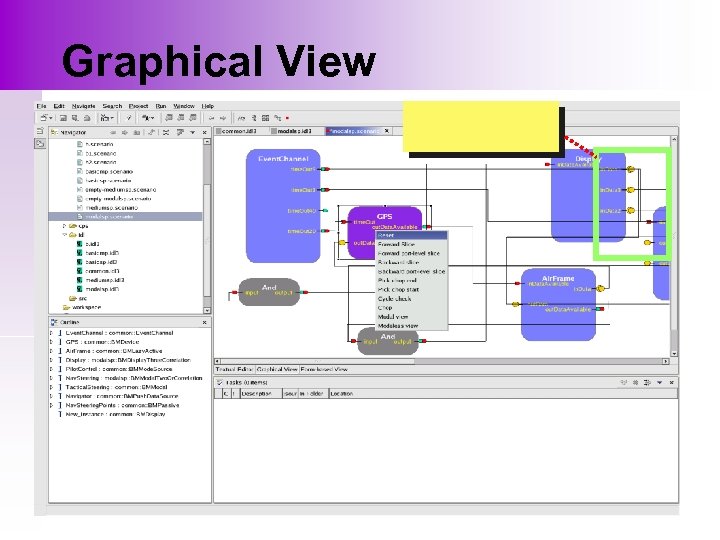Switch to the Textual Editor tab

click(x=234, y=369)
